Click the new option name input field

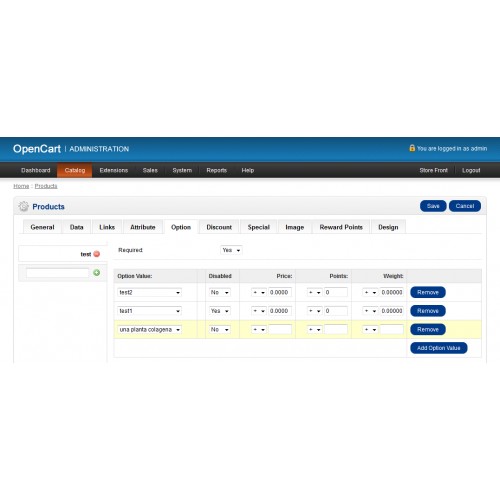tap(58, 273)
